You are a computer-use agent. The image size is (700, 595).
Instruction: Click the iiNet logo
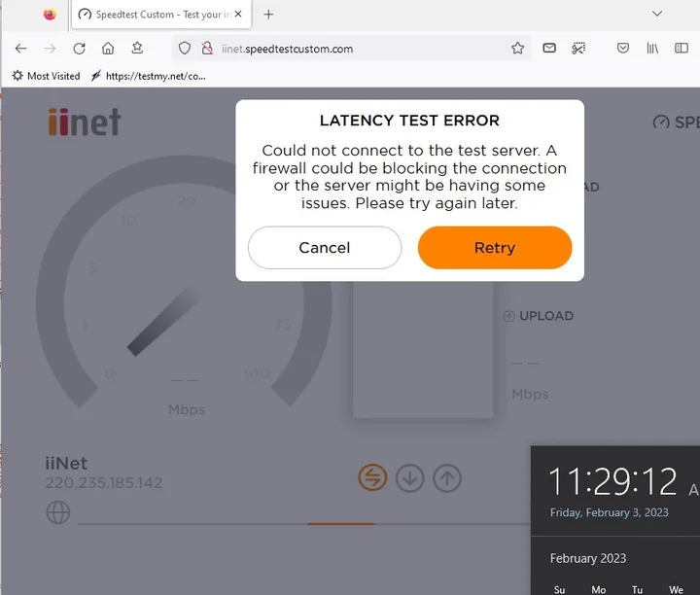tap(85, 122)
